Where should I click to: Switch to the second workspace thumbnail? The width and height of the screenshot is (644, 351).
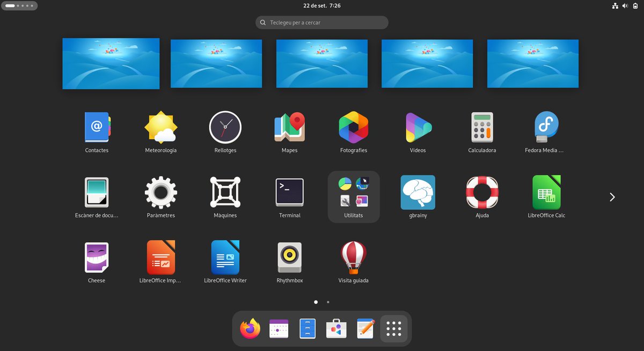pos(216,63)
